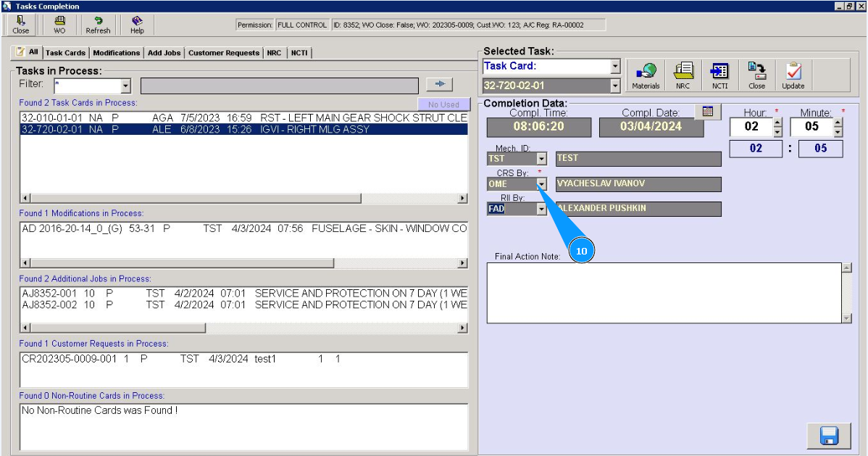Select task card row 32-720-02-01
This screenshot has width=868, height=456.
(x=244, y=129)
